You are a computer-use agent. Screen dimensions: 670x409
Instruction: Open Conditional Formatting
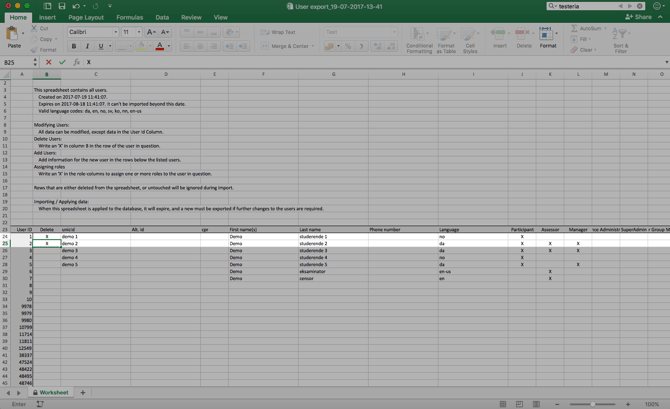point(419,40)
